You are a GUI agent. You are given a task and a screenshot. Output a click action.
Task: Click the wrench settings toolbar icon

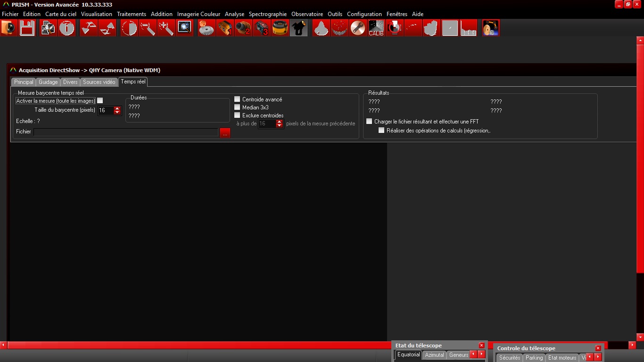pos(358,28)
